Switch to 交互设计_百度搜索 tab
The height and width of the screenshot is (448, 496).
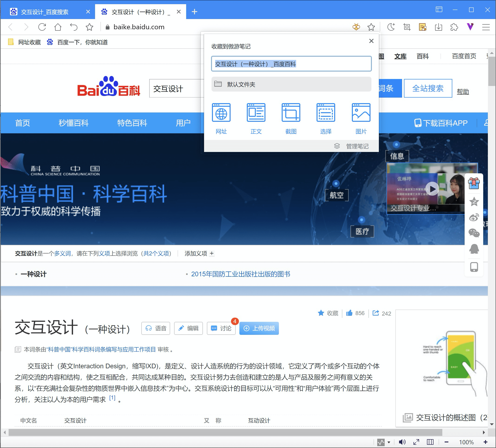point(48,12)
